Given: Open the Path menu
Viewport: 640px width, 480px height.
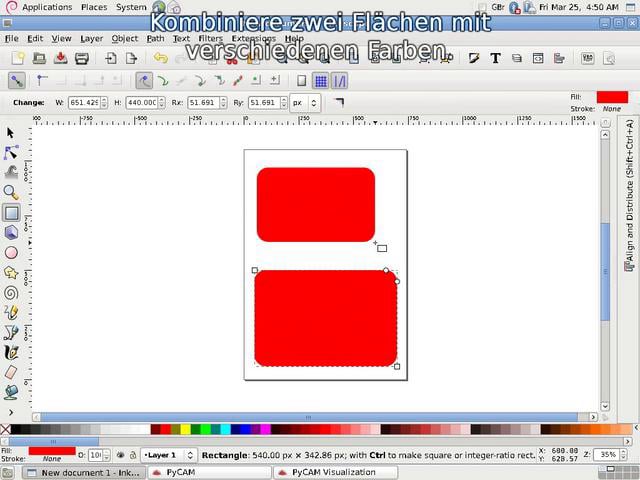Looking at the screenshot, I should (156, 38).
